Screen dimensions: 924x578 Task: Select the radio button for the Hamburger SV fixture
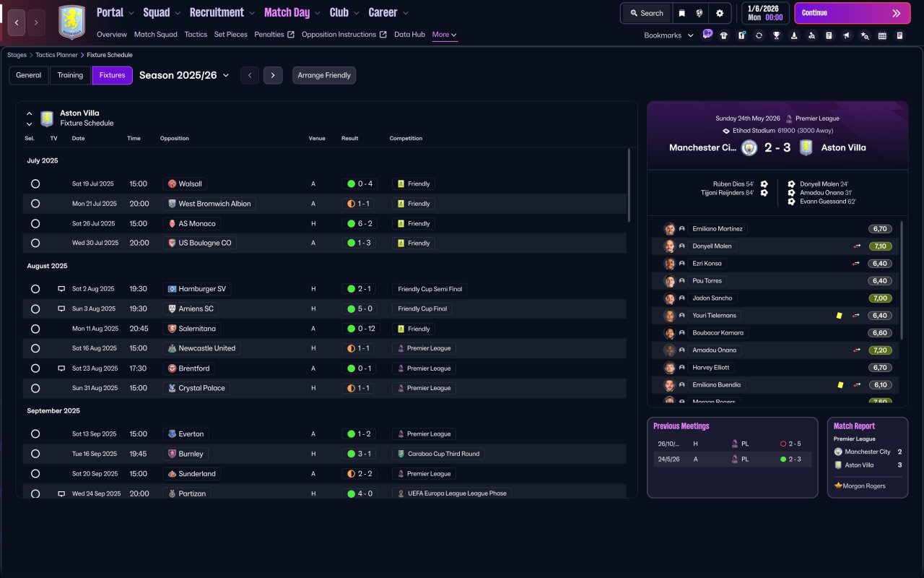(35, 289)
